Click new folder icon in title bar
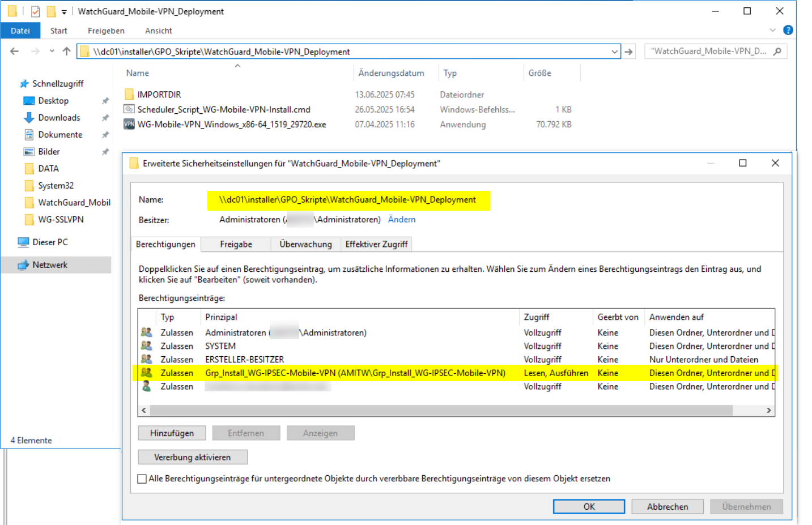 click(51, 11)
